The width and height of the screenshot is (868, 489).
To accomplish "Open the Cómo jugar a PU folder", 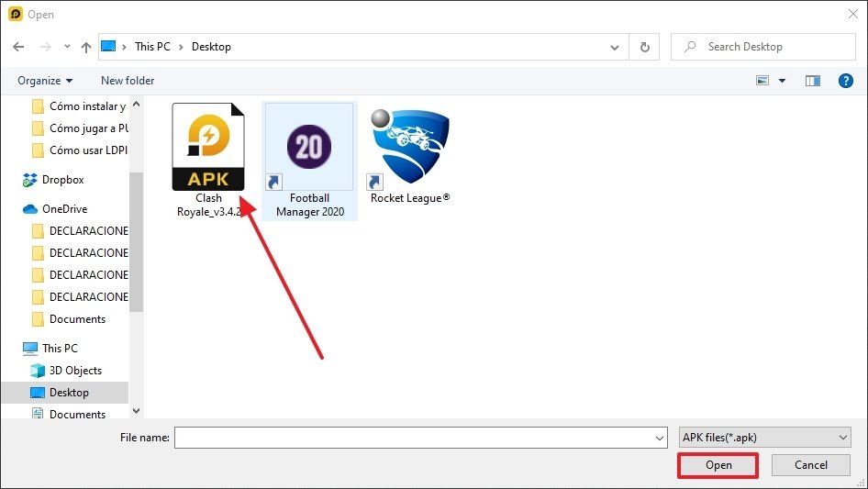I will 80,128.
